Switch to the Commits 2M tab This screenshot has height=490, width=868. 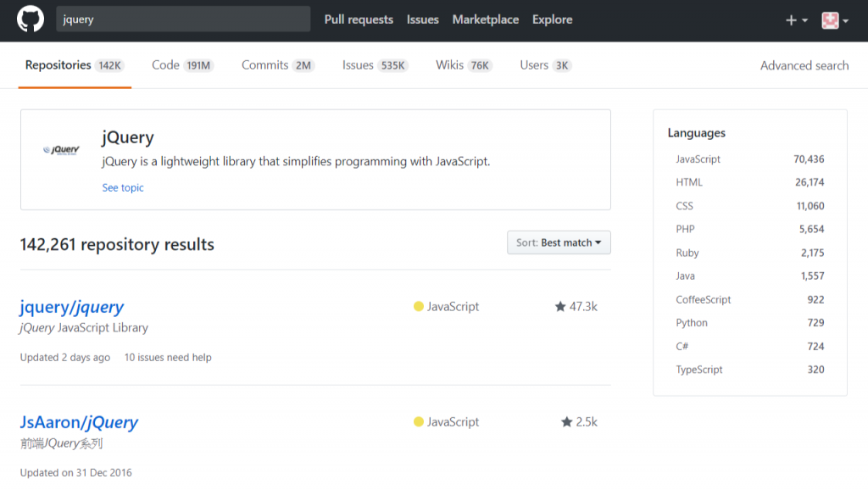pos(278,65)
